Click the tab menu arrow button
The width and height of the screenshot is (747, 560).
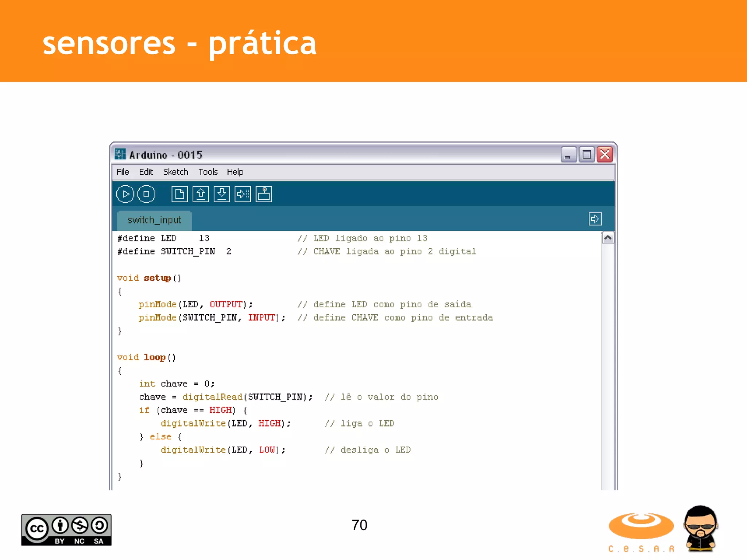click(595, 219)
